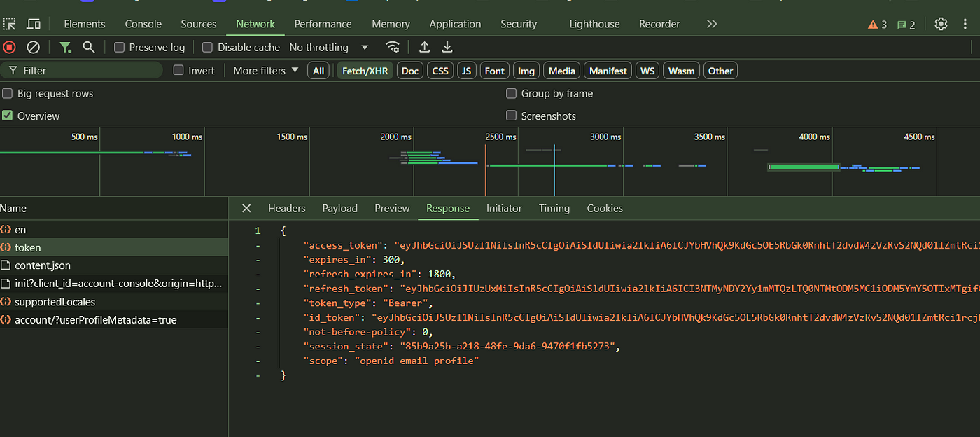Filter requests by JS
This screenshot has height=437, width=980.
(466, 71)
